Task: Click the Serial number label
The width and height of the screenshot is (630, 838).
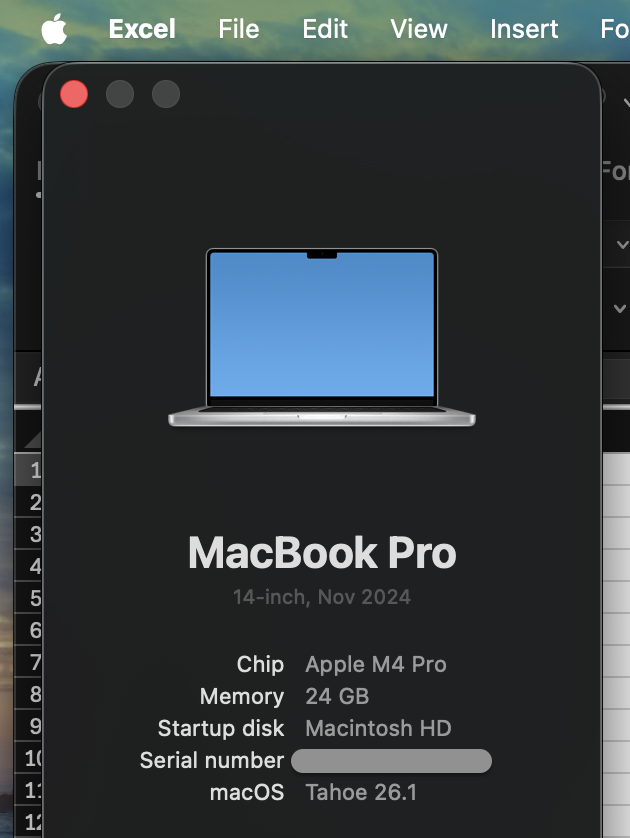Action: coord(212,760)
